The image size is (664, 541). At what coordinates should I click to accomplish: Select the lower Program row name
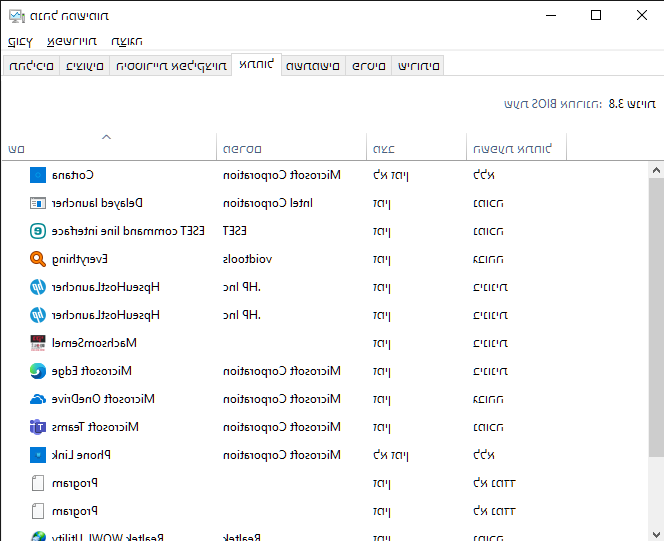(75, 511)
